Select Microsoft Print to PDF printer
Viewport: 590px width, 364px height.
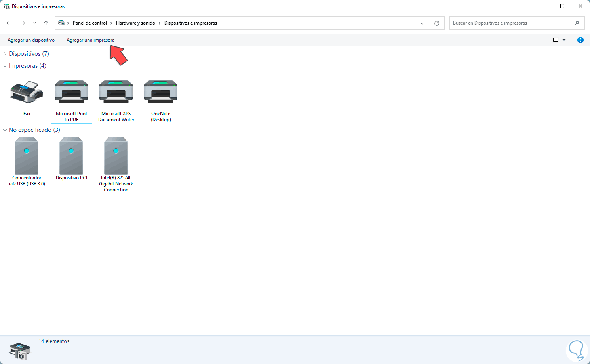coord(71,97)
